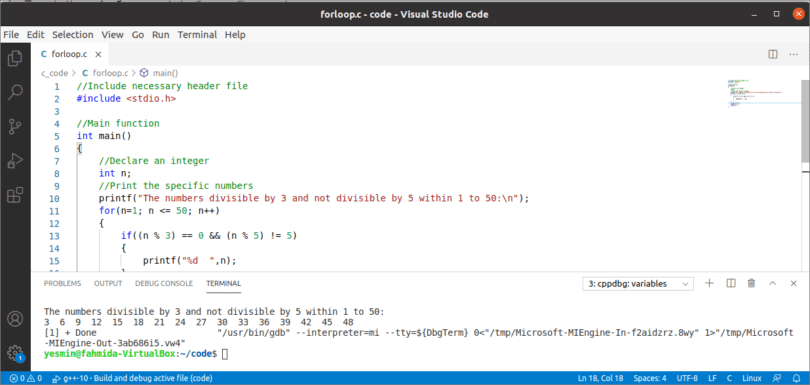Click the //Main function comment line
This screenshot has width=810, height=385.
coord(118,124)
